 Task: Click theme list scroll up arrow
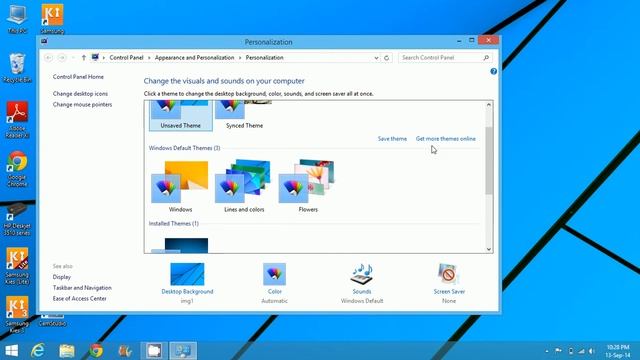click(x=489, y=105)
